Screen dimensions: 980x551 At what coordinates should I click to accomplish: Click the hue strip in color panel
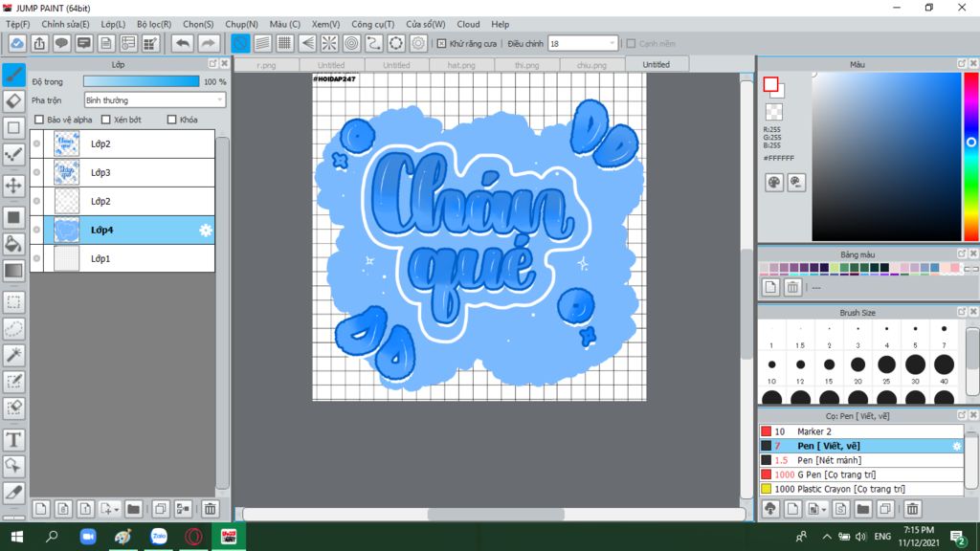point(970,156)
